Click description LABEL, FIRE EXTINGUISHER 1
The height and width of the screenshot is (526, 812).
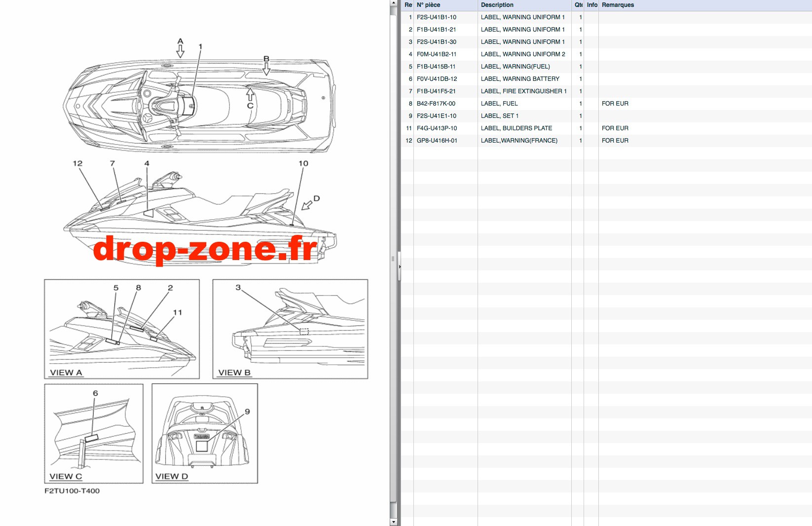tap(524, 91)
